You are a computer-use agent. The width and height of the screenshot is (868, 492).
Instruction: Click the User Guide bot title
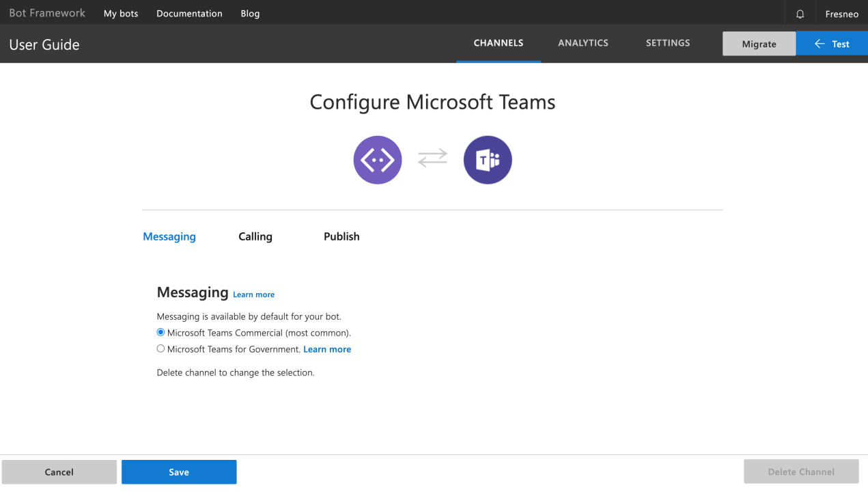coord(44,44)
